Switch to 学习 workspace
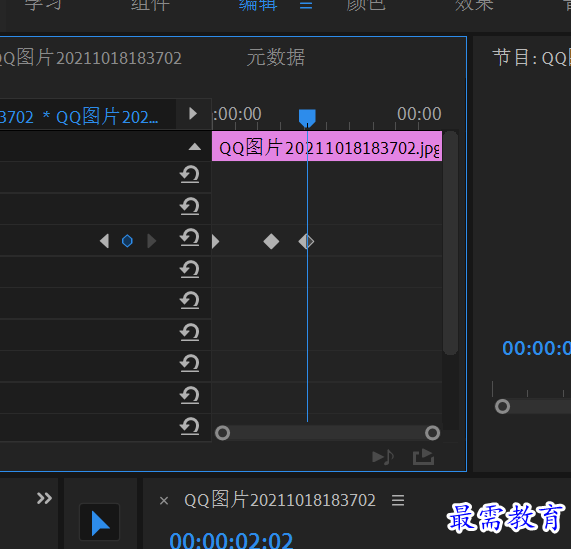The image size is (571, 549). (43, 5)
